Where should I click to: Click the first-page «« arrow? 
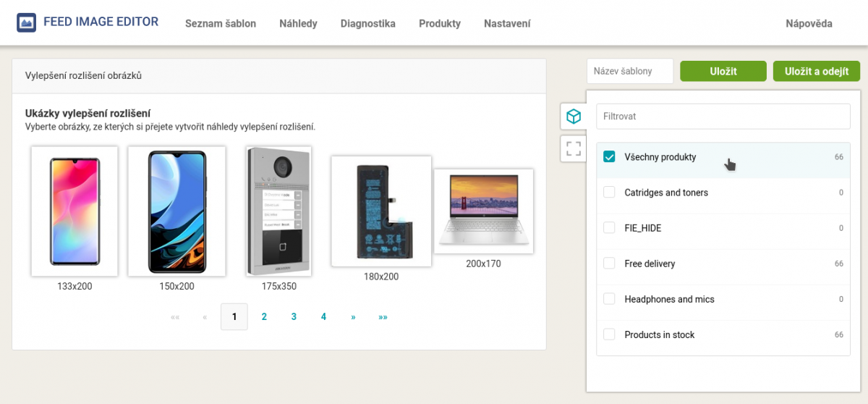click(175, 316)
